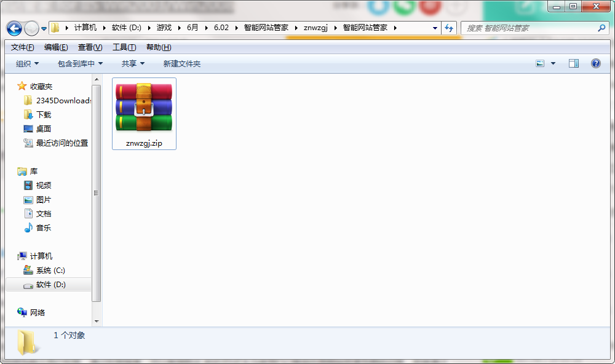Screen dimensions: 615x364
Task: Click the 音乐 note icon
Action: click(28, 228)
